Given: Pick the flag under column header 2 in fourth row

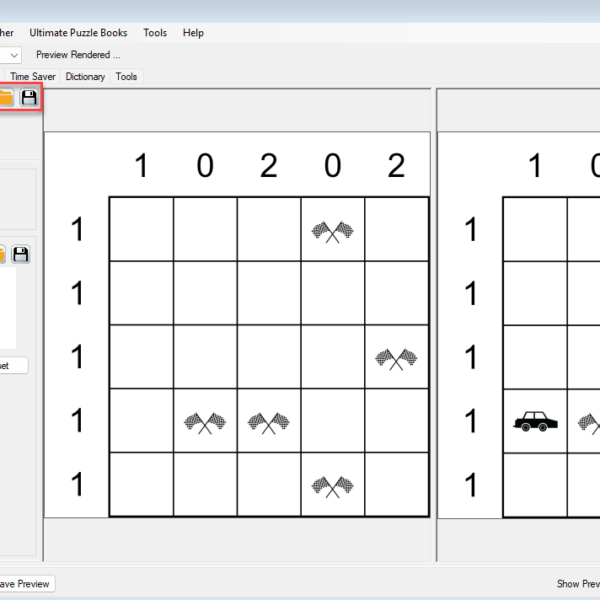Looking at the screenshot, I should tap(268, 423).
